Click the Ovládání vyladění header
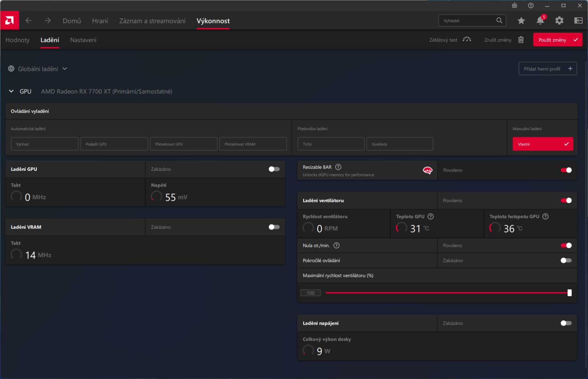The image size is (588, 379). (x=291, y=111)
